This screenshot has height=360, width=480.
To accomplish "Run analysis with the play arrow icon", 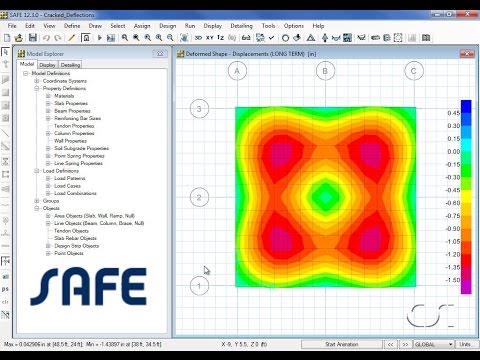I will pos(99,38).
